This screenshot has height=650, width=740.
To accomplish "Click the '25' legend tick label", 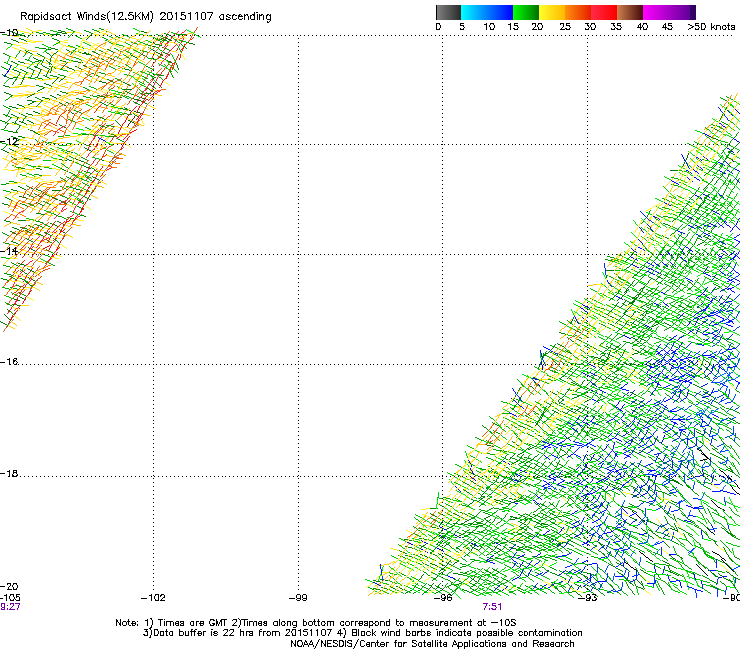I will (x=565, y=27).
